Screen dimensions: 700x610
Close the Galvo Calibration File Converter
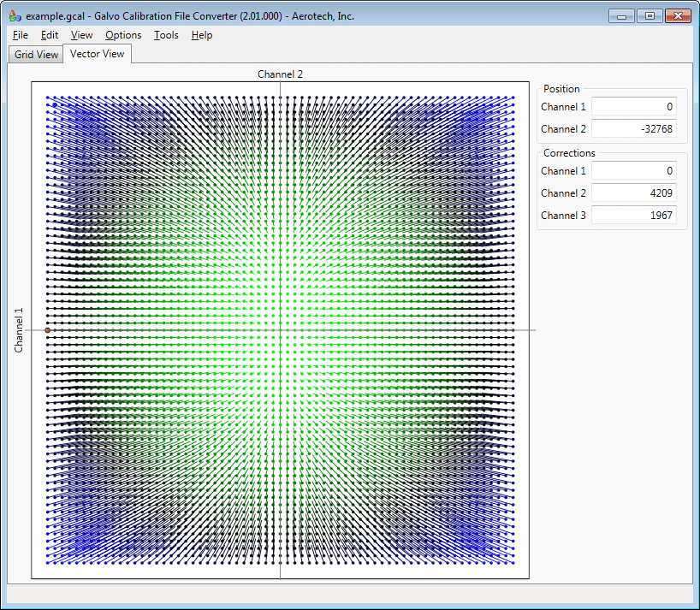[x=678, y=15]
